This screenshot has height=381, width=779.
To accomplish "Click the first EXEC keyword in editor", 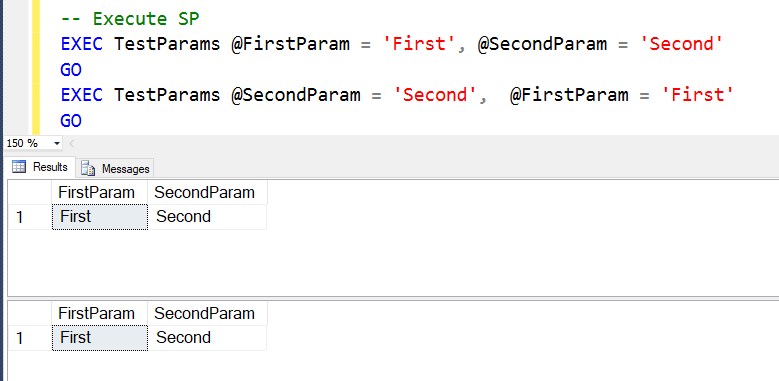I will click(81, 44).
